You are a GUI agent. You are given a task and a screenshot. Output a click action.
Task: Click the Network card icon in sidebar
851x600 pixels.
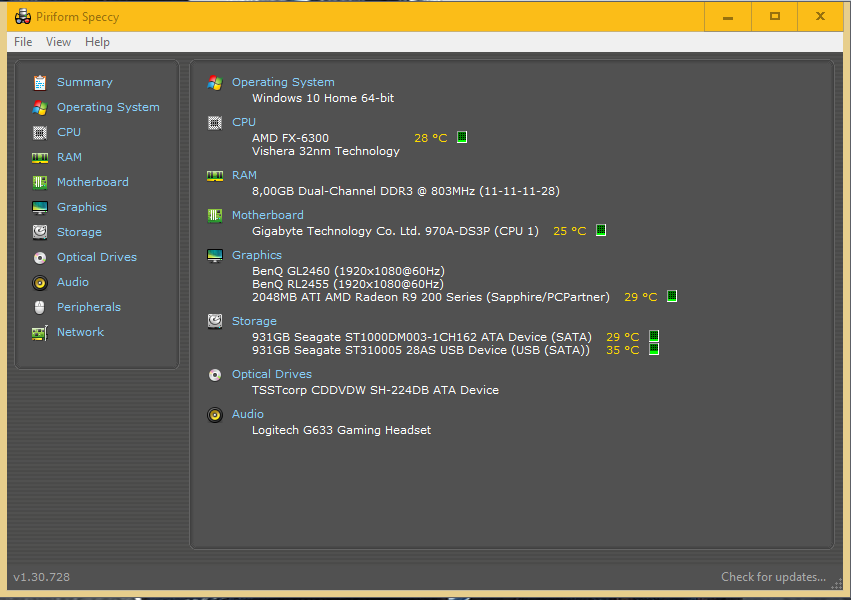(40, 333)
